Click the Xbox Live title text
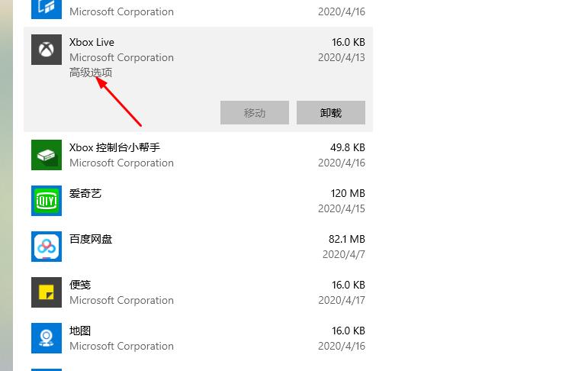 tap(92, 42)
